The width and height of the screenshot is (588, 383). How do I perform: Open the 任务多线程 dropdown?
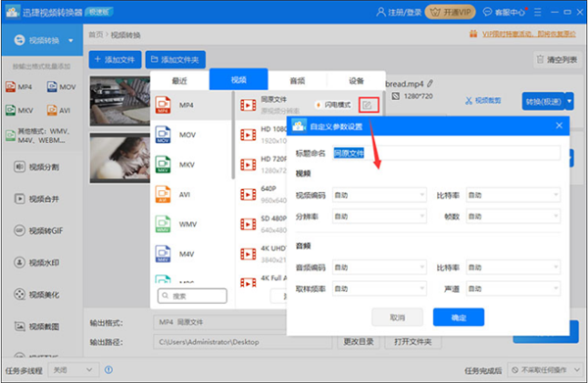(73, 370)
